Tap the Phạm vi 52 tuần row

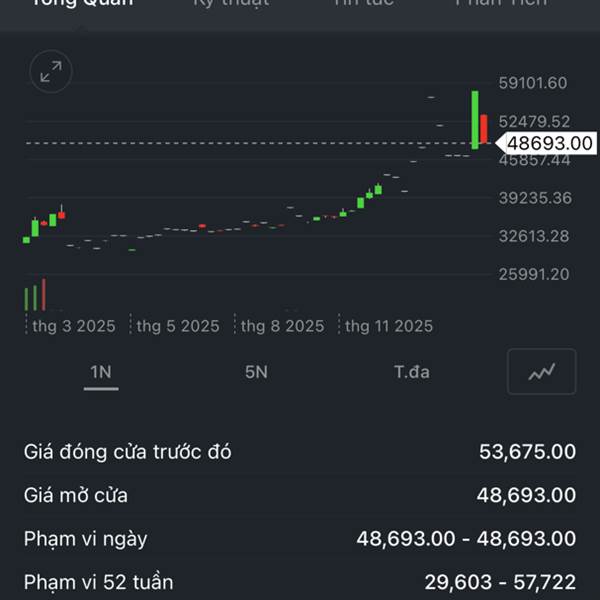pyautogui.click(x=300, y=581)
